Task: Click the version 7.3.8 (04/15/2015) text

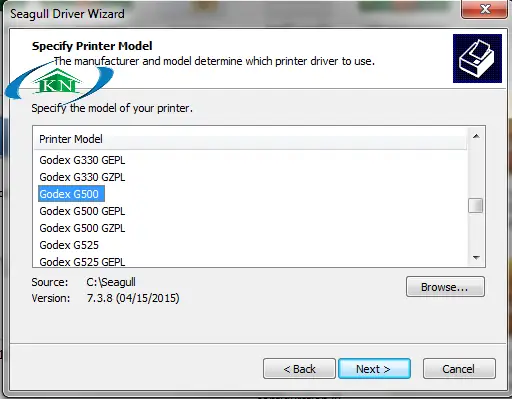Action: [133, 298]
